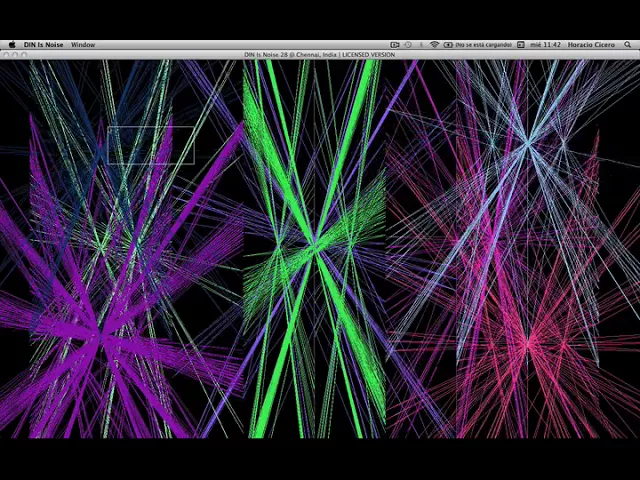Screen dimensions: 640x480
Task: Close the DIN Is Noise window
Action: pyautogui.click(x=6, y=55)
